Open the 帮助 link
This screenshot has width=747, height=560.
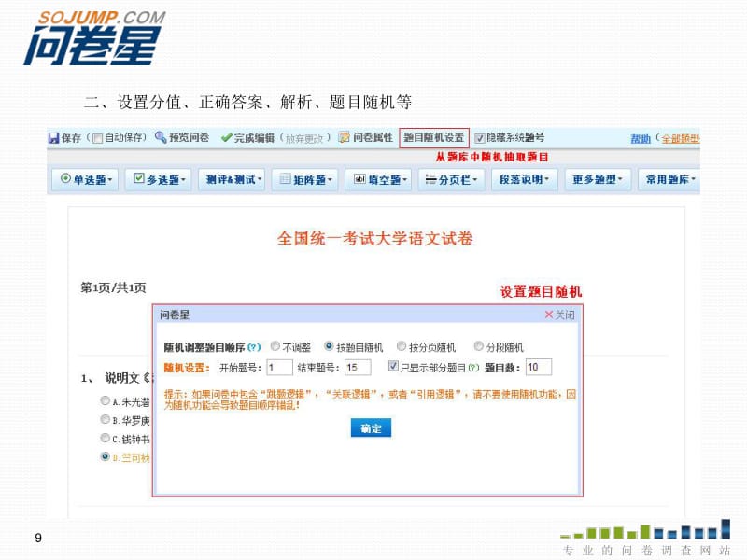click(x=641, y=138)
